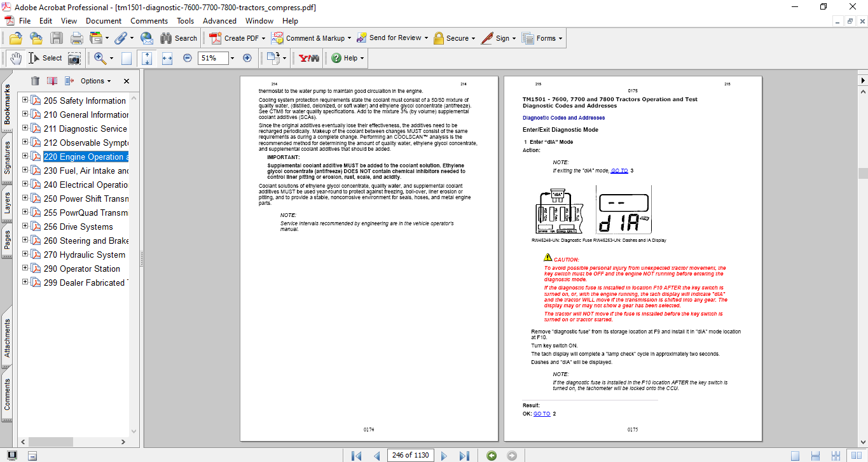Expand the 240 Electrical Operation bookmark
868x462 pixels.
[25, 185]
